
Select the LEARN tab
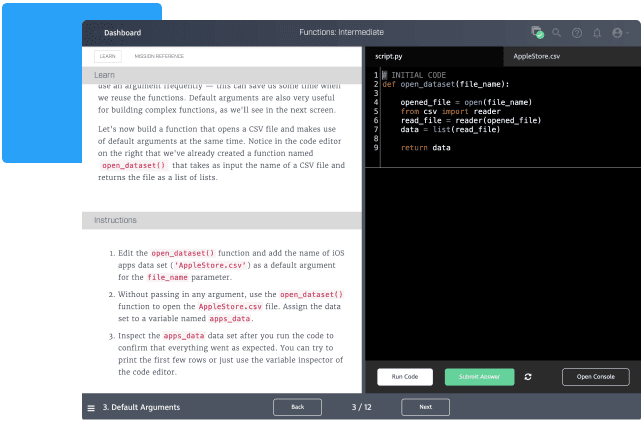click(106, 57)
